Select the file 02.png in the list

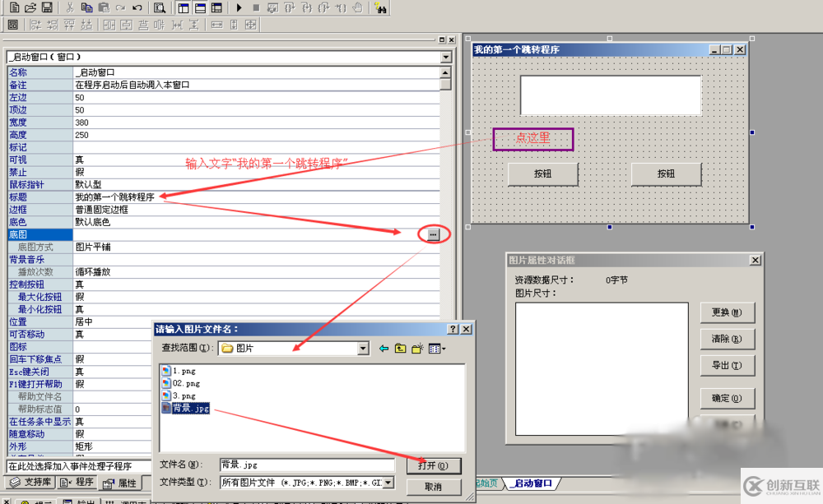pyautogui.click(x=181, y=383)
